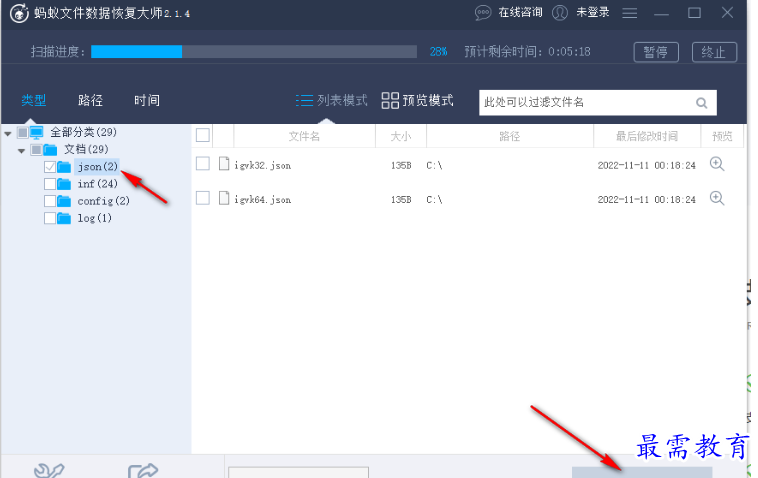The image size is (758, 478).
Task: Select the log(1) tree item
Action: [x=94, y=218]
